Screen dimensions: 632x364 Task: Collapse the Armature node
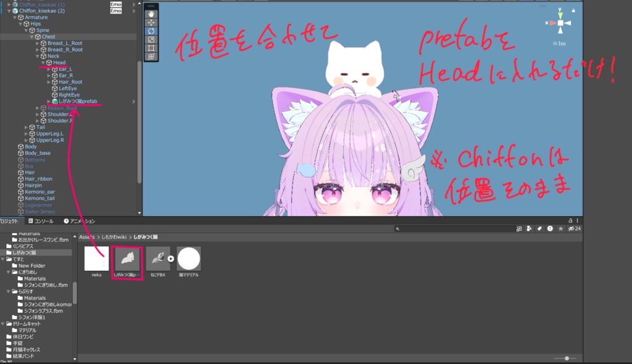coord(15,17)
